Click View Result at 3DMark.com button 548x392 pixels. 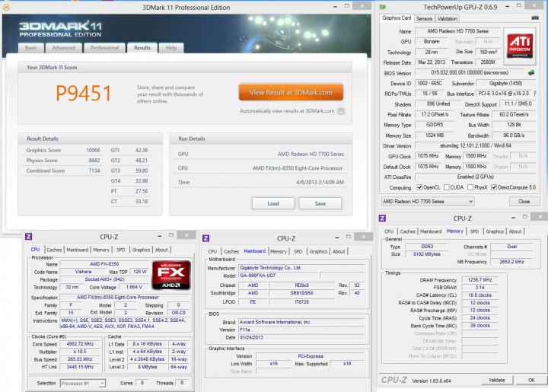(x=291, y=93)
